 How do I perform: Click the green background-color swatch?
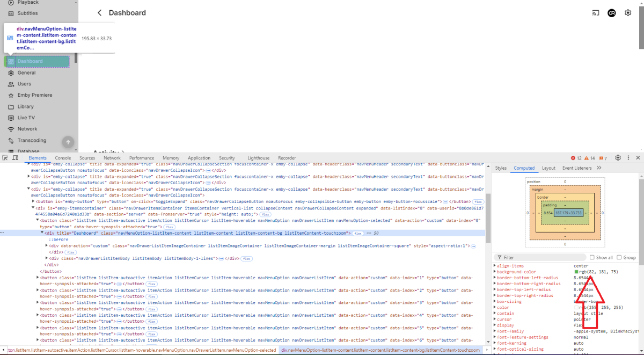576,272
